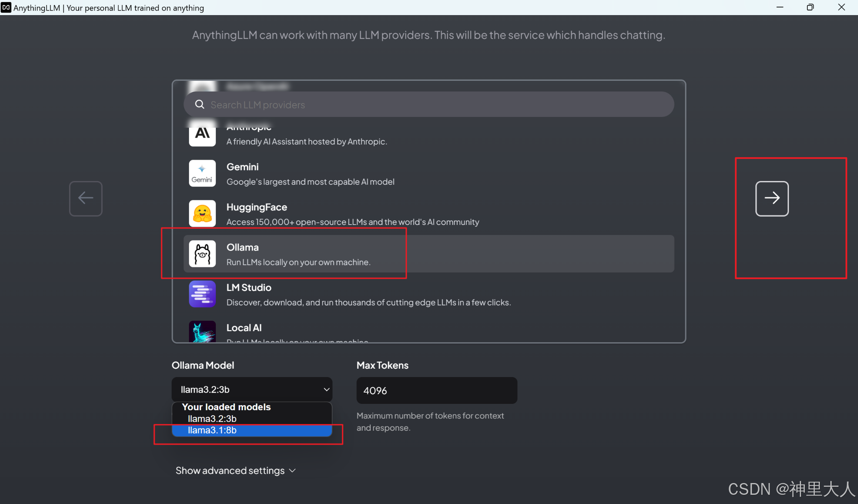Image resolution: width=858 pixels, height=504 pixels.
Task: Click the Ollama llama logo icon
Action: [202, 253]
